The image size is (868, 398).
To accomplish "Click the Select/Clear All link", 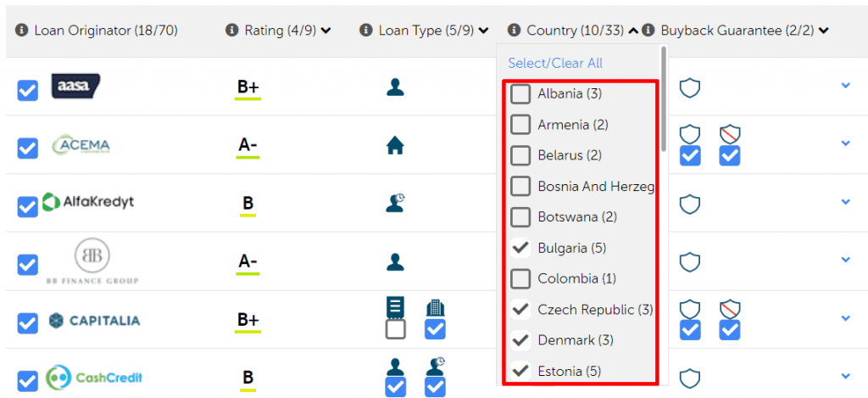I will [555, 64].
